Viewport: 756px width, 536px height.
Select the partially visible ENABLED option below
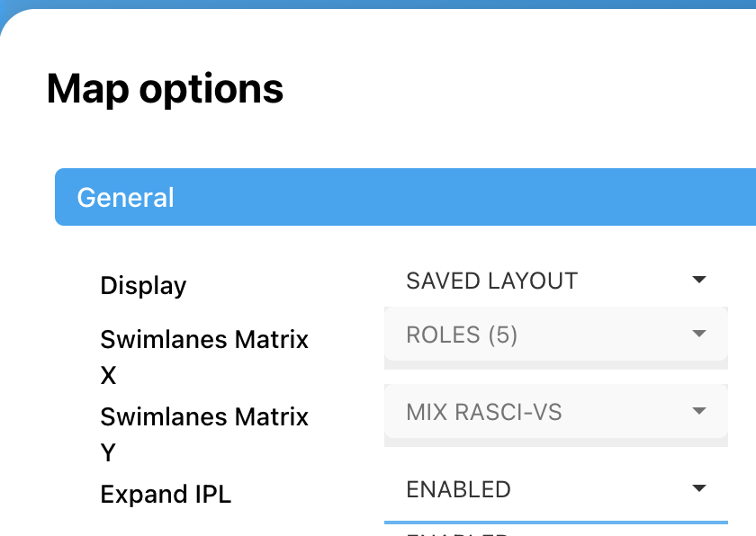458,532
